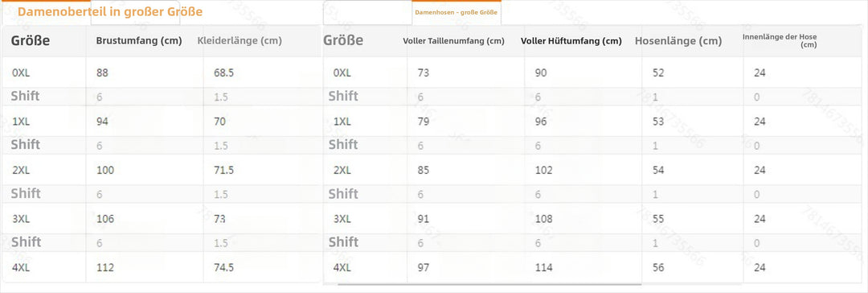
Task: Select the 0XL row in tops table
Action: [x=162, y=72]
